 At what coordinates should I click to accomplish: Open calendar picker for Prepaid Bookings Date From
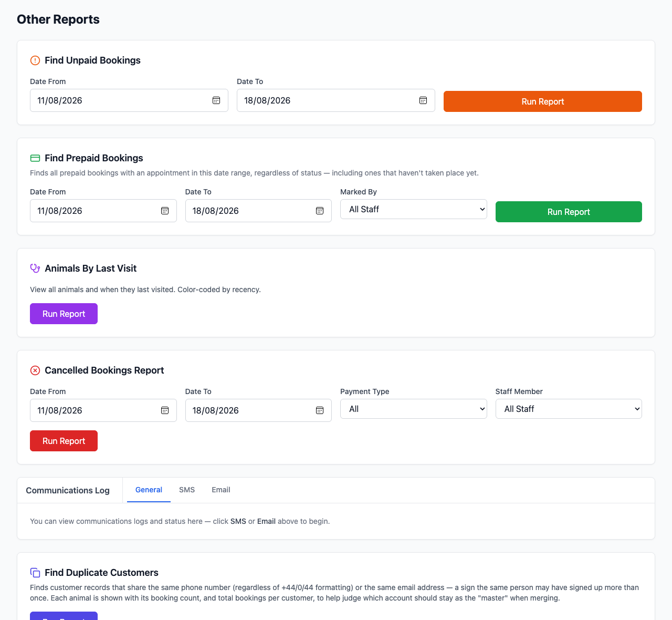click(165, 211)
